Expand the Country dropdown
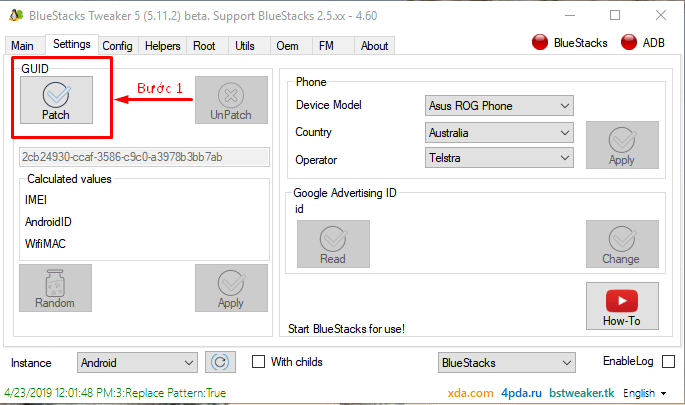This screenshot has width=685, height=405. pyautogui.click(x=499, y=133)
